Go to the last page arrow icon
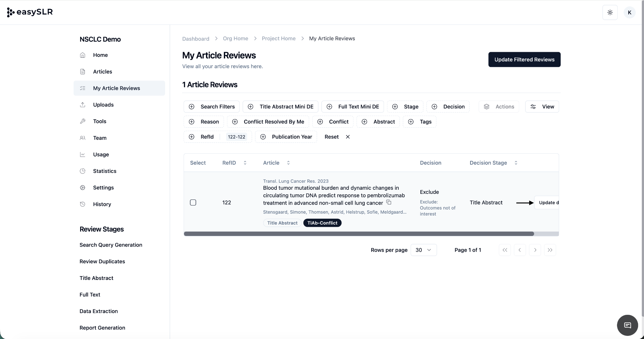This screenshot has width=644, height=339. coord(550,250)
